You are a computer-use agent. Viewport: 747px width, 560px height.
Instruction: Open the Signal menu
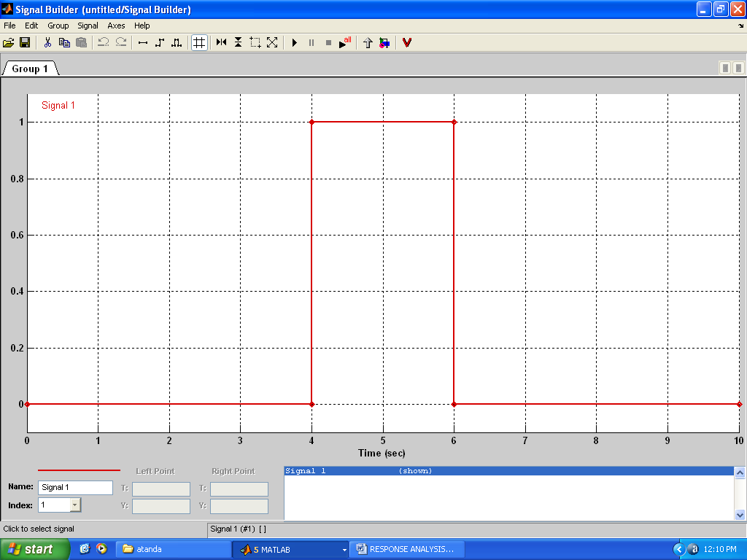88,26
